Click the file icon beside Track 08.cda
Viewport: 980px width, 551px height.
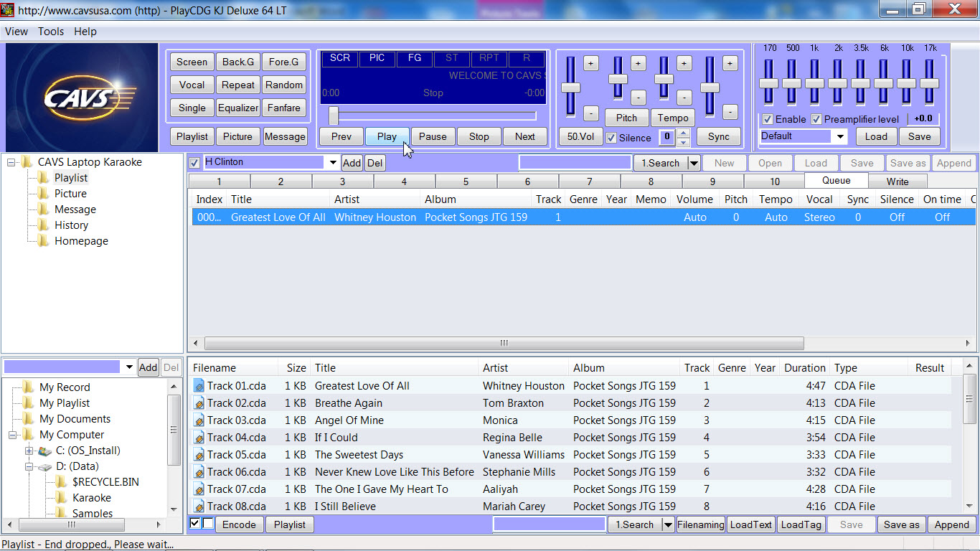pos(199,507)
